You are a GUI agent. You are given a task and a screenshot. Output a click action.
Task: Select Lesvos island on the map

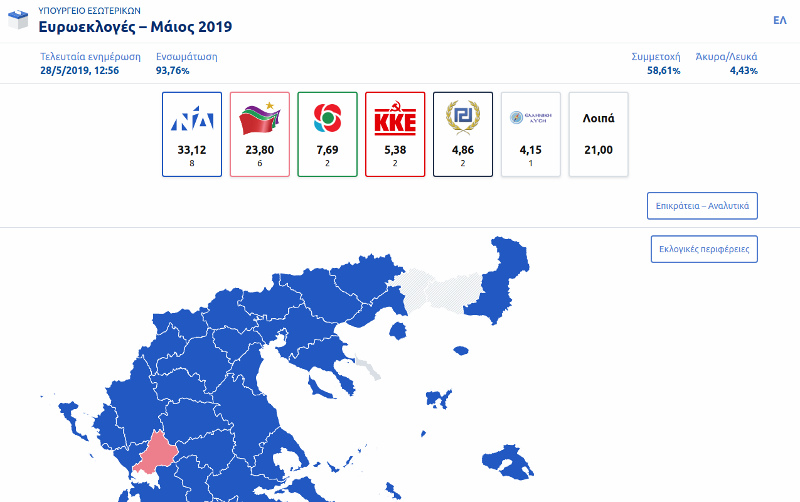click(x=508, y=462)
